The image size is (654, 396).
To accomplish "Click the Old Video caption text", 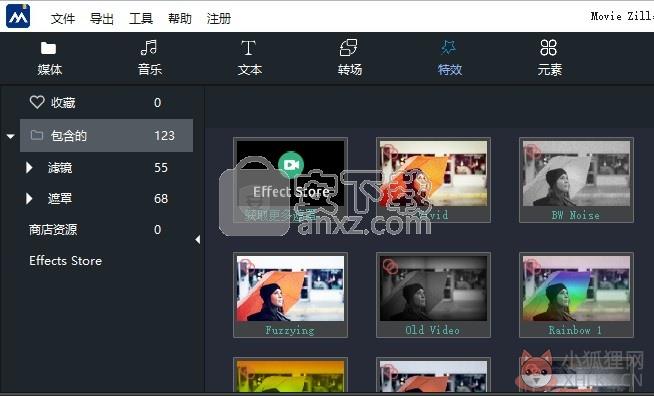I will point(433,330).
